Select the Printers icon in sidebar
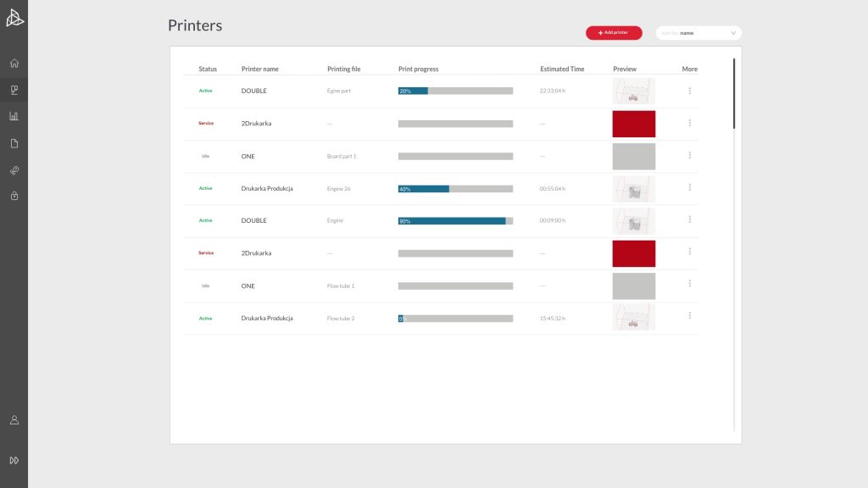 coord(14,90)
